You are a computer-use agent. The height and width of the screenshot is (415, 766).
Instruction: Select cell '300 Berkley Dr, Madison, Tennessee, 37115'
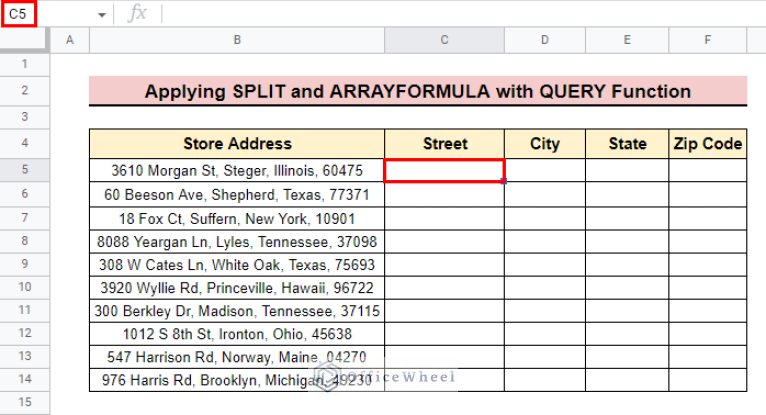237,311
